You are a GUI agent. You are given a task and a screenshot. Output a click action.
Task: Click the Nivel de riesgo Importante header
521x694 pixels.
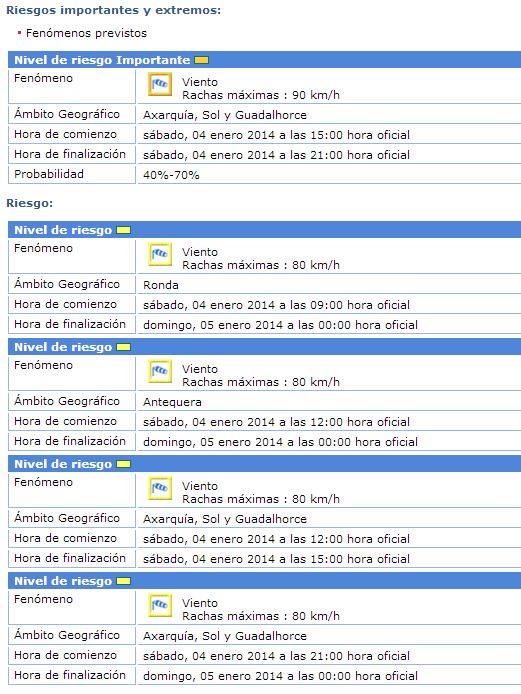pyautogui.click(x=264, y=60)
